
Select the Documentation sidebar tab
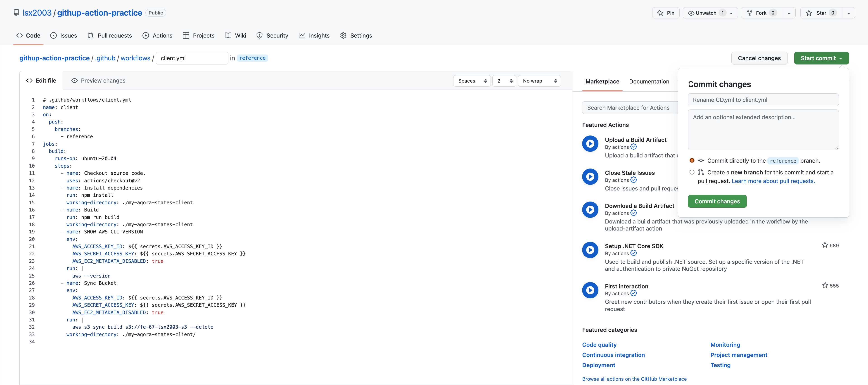click(x=649, y=81)
